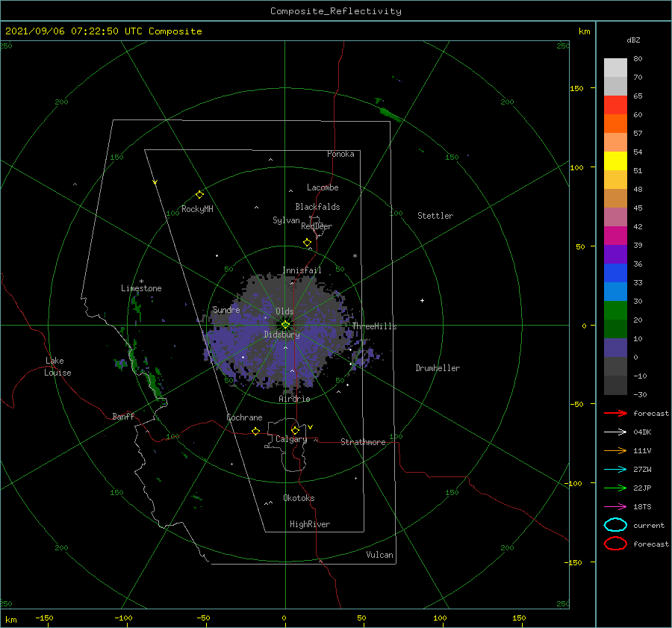Click the yellow km unit label at top right
Image resolution: width=672 pixels, height=628 pixels.
[x=584, y=31]
